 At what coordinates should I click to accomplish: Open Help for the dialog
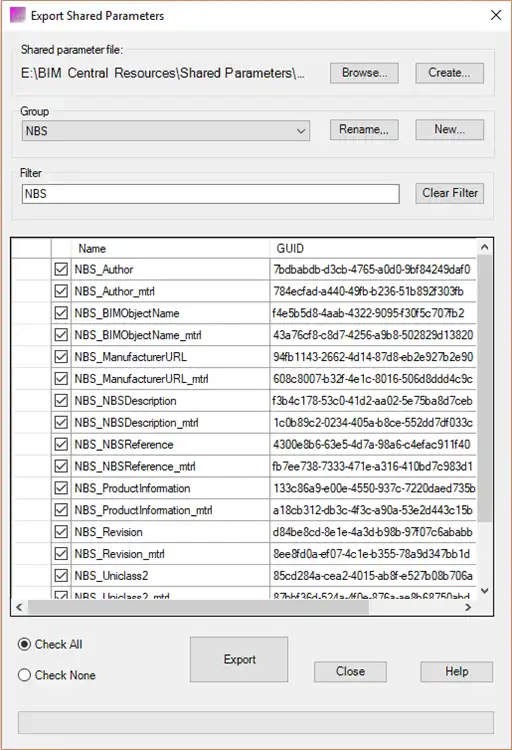pyautogui.click(x=456, y=672)
